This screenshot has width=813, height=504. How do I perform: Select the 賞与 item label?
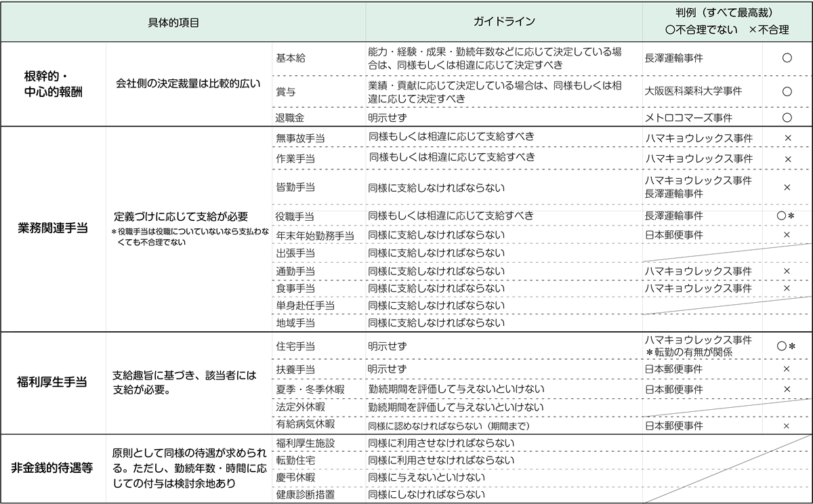[286, 91]
